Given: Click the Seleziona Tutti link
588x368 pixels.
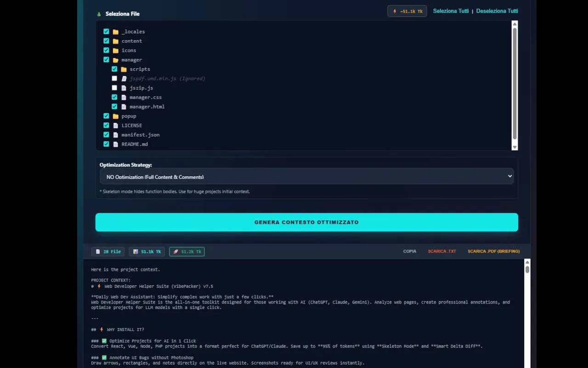Looking at the screenshot, I should pyautogui.click(x=451, y=11).
